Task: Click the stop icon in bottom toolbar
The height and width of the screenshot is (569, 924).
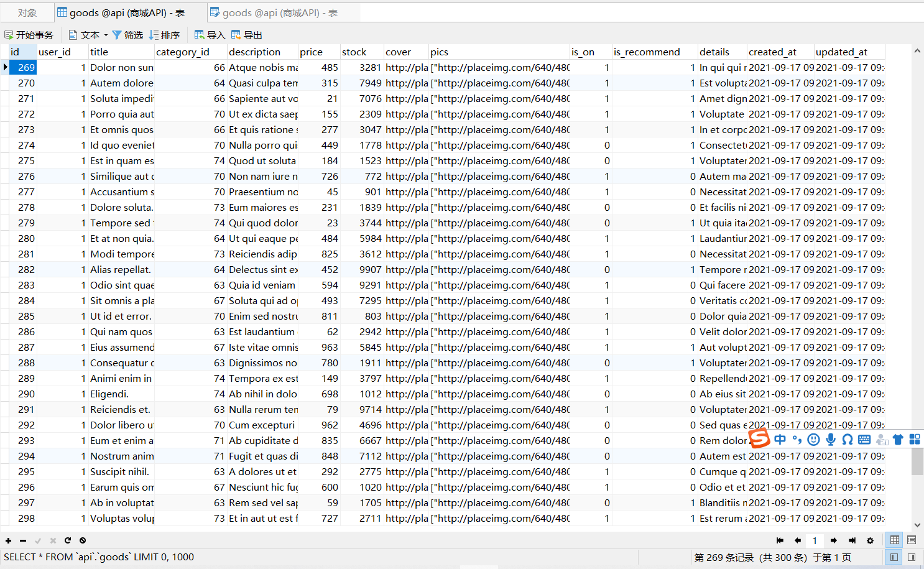Action: point(83,540)
